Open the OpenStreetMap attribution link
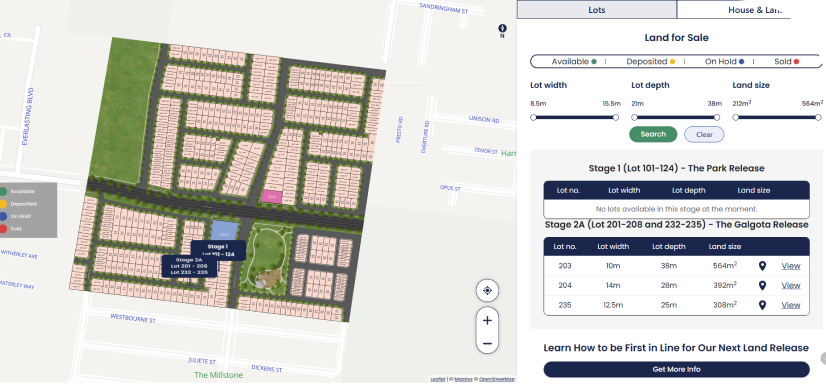826x386 pixels. (497, 379)
